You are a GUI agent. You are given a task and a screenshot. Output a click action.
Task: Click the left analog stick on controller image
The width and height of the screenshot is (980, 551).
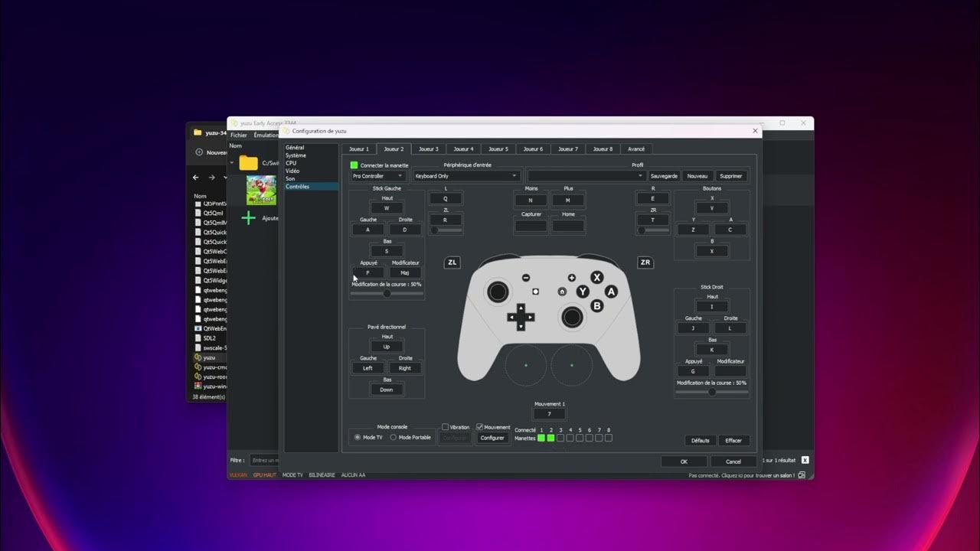click(498, 292)
